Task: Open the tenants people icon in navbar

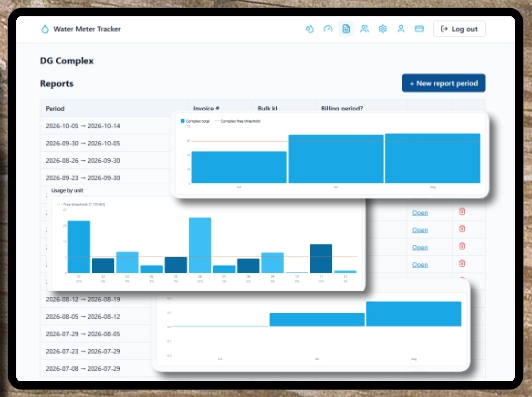Action: pyautogui.click(x=364, y=29)
